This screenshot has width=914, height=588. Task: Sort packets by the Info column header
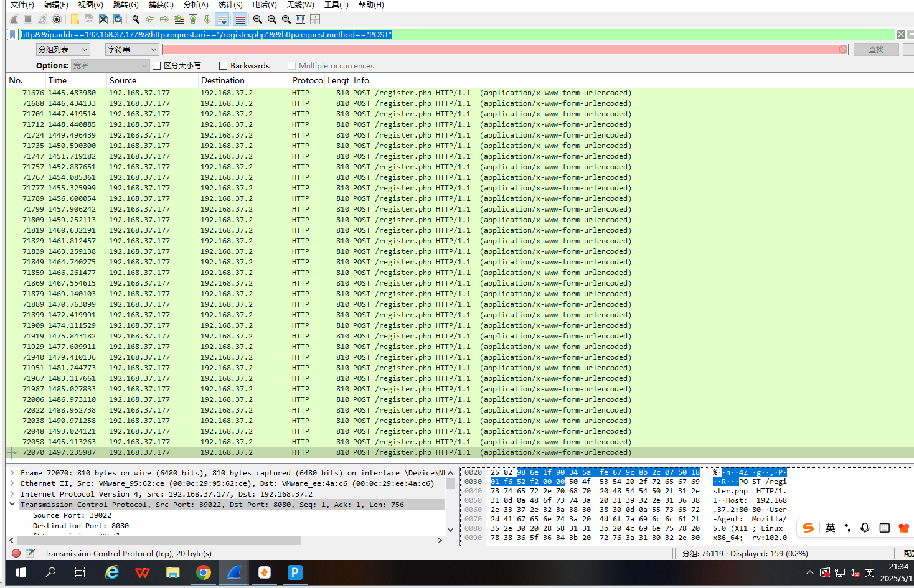pyautogui.click(x=631, y=80)
